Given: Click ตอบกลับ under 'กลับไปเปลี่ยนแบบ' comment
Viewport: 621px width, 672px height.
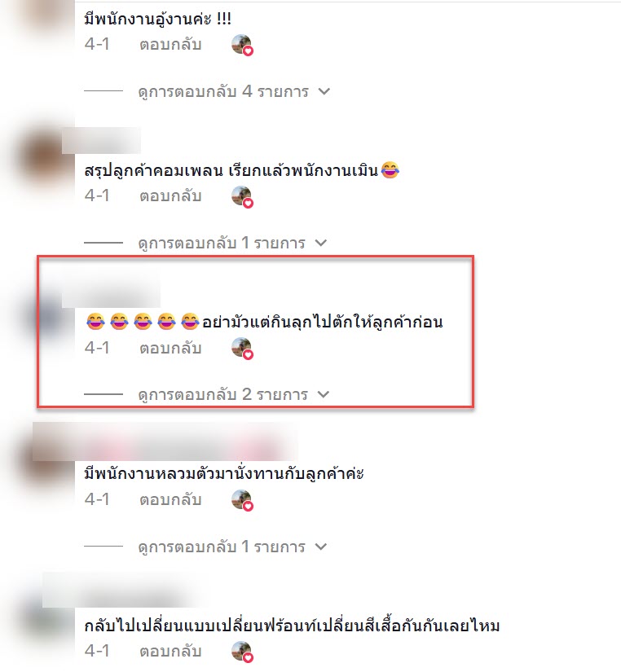Looking at the screenshot, I should (170, 652).
